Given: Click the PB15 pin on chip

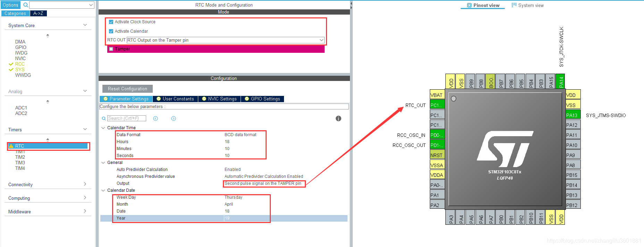Looking at the screenshot, I should pos(573,175).
